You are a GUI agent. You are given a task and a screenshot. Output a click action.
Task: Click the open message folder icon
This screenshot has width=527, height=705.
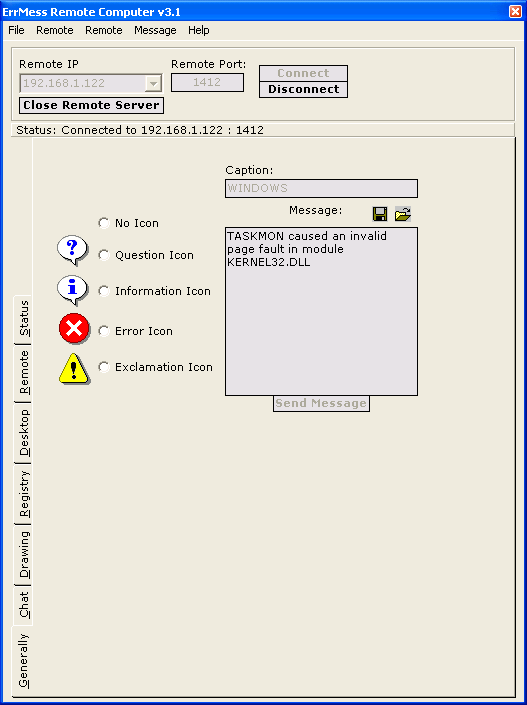(x=403, y=214)
